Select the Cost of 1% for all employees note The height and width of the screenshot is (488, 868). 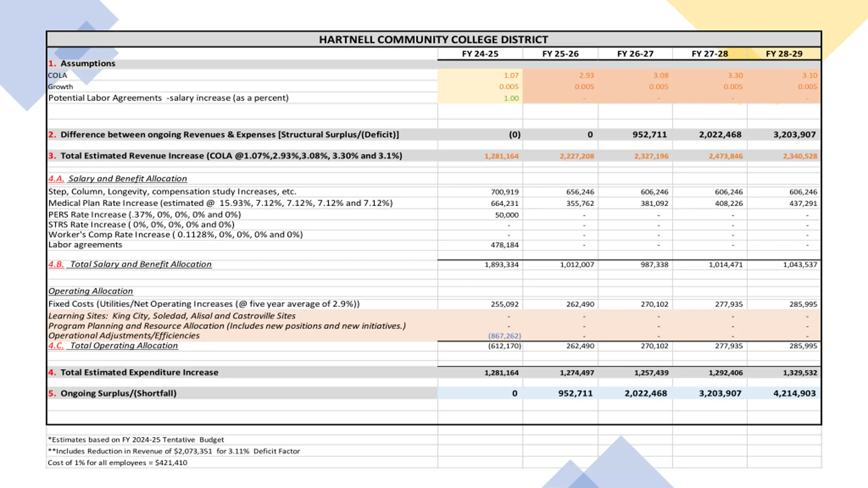pos(117,463)
